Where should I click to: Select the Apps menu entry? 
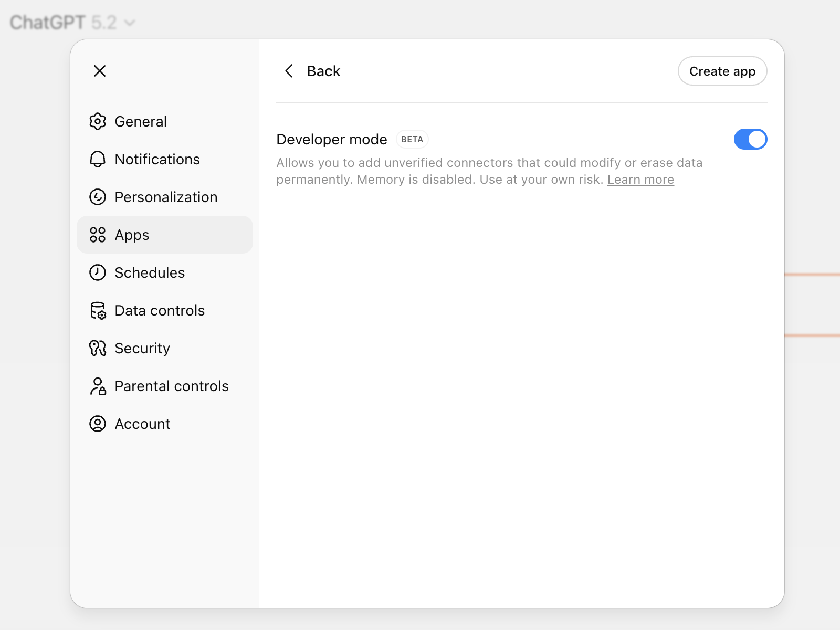(x=131, y=235)
